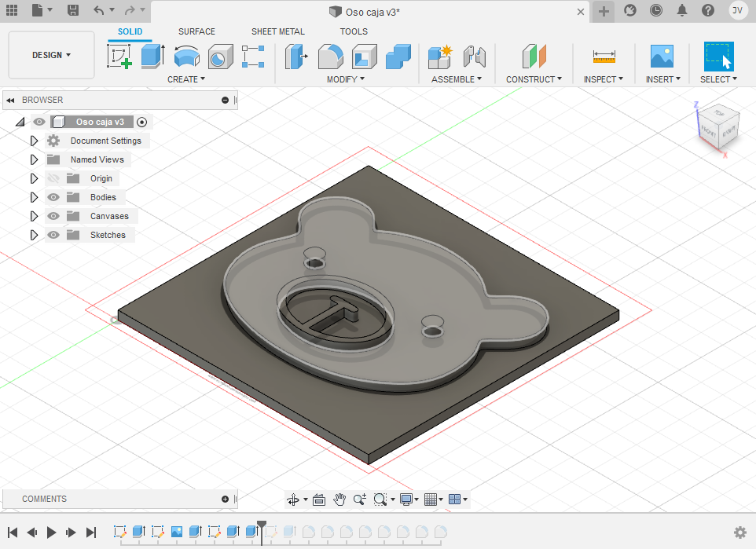This screenshot has width=756, height=549.
Task: Select the SOLID tab
Action: pyautogui.click(x=130, y=31)
